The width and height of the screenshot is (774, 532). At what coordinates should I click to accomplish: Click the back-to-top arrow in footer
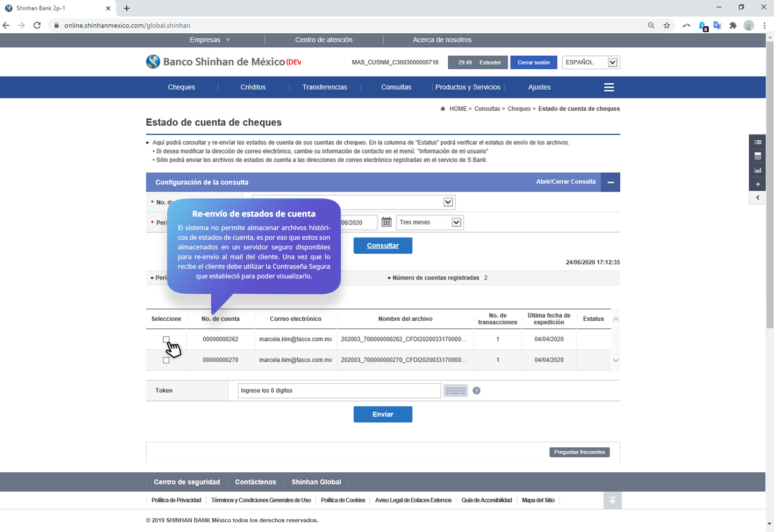[x=612, y=500]
